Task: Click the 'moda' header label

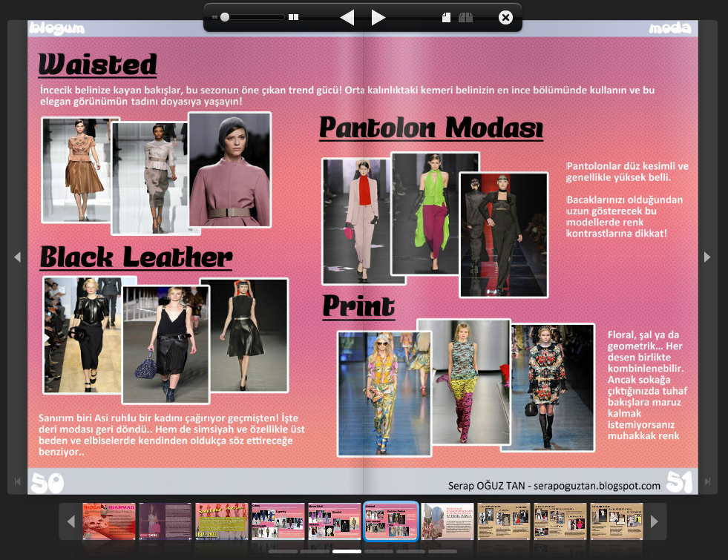Action: coord(670,29)
